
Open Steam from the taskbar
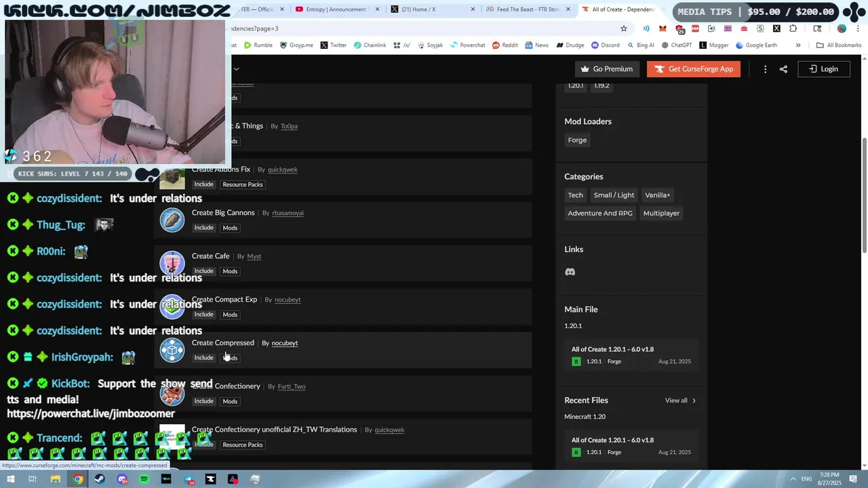pyautogui.click(x=100, y=479)
